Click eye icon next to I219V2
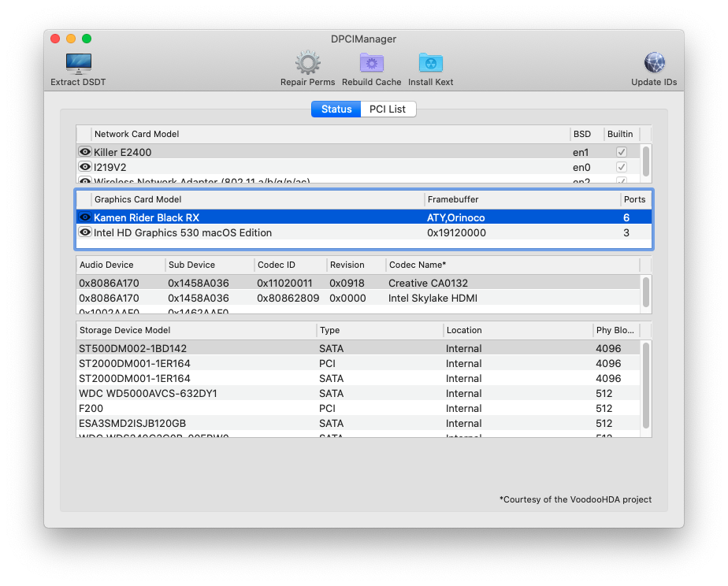This screenshot has height=586, width=728. pyautogui.click(x=85, y=167)
